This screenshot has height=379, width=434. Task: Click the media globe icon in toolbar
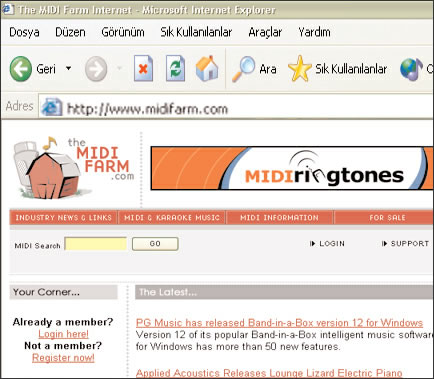click(x=411, y=69)
